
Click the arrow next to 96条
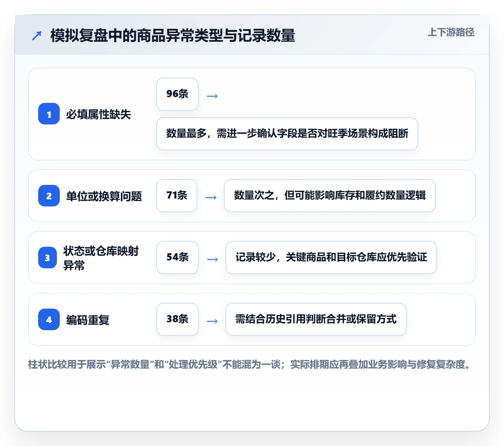212,96
